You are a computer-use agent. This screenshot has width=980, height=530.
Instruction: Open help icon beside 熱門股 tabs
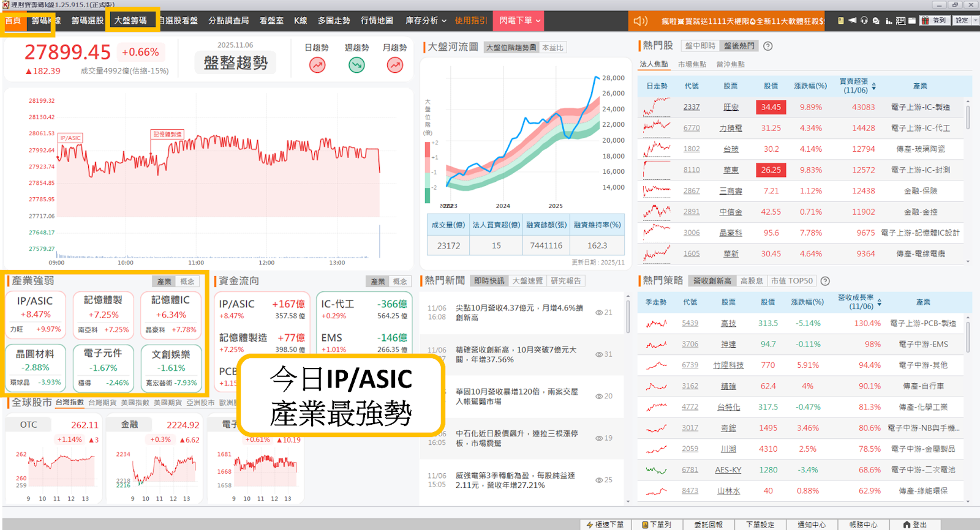[x=768, y=46]
